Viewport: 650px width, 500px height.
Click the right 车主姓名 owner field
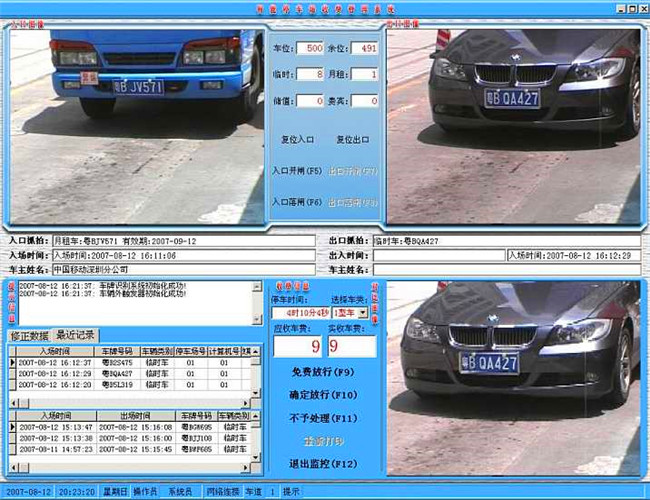coord(507,269)
